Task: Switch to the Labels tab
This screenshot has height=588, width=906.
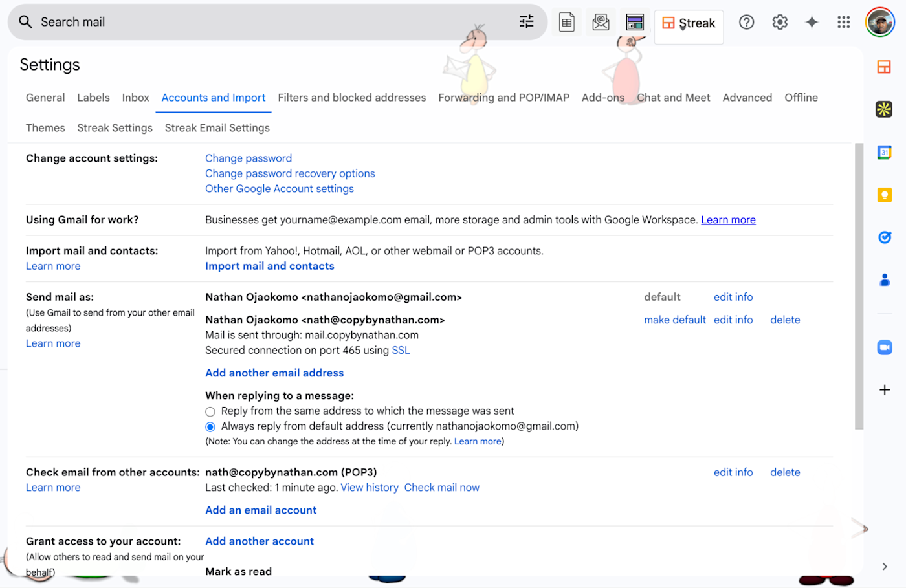Action: click(93, 98)
